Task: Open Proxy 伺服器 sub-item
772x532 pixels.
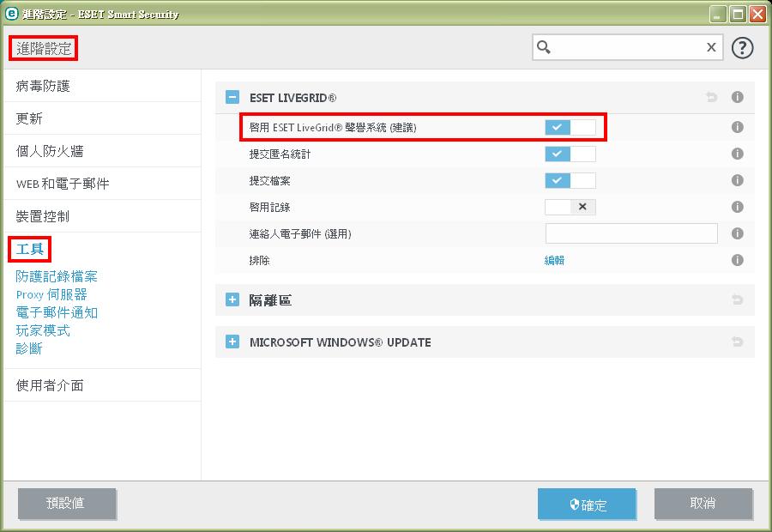Action: 51,294
